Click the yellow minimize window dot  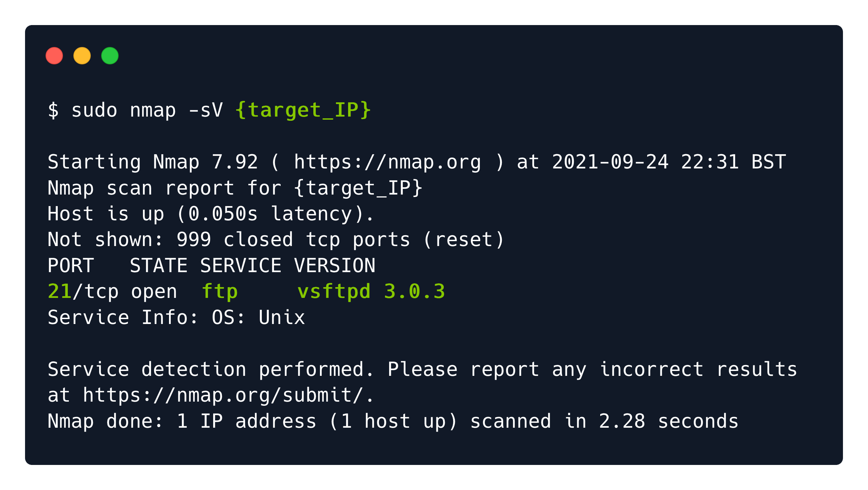pos(82,56)
